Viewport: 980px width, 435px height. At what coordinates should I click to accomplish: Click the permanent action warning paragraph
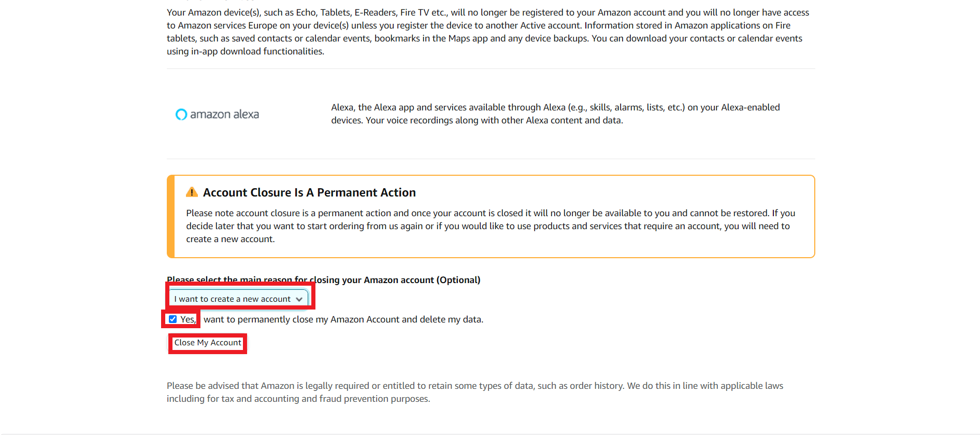tap(490, 226)
